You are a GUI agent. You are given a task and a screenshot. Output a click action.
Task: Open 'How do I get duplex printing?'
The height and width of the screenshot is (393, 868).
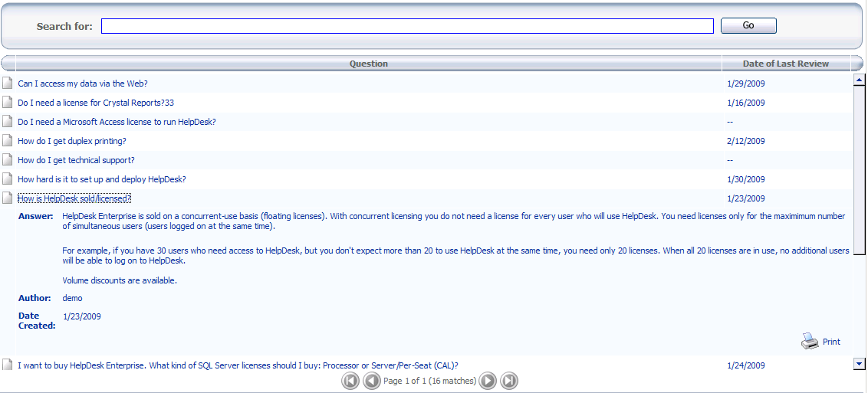pyautogui.click(x=72, y=141)
